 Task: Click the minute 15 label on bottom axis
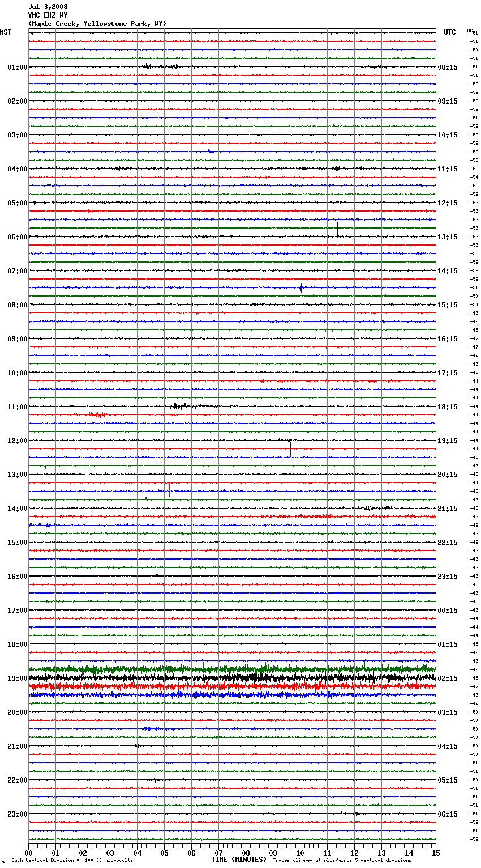436,853
